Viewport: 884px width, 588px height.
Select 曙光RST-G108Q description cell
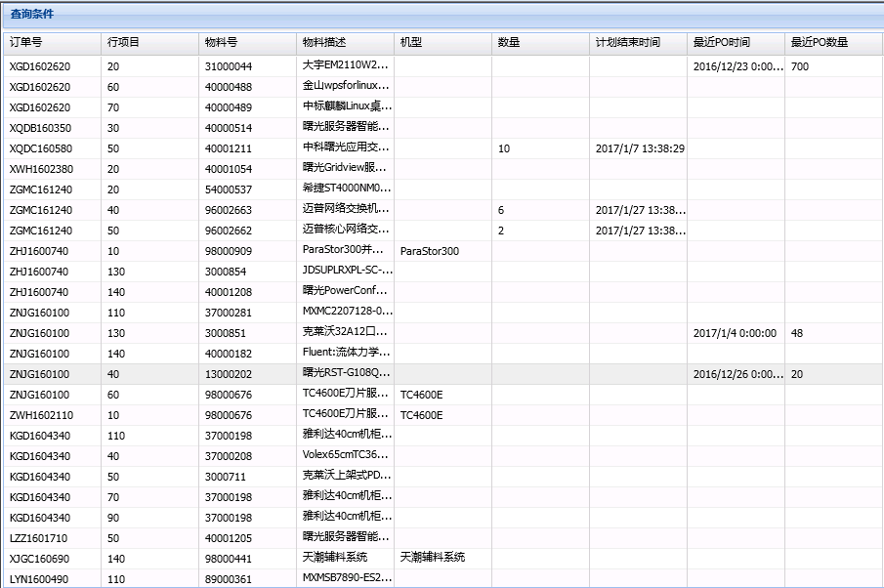coord(345,374)
